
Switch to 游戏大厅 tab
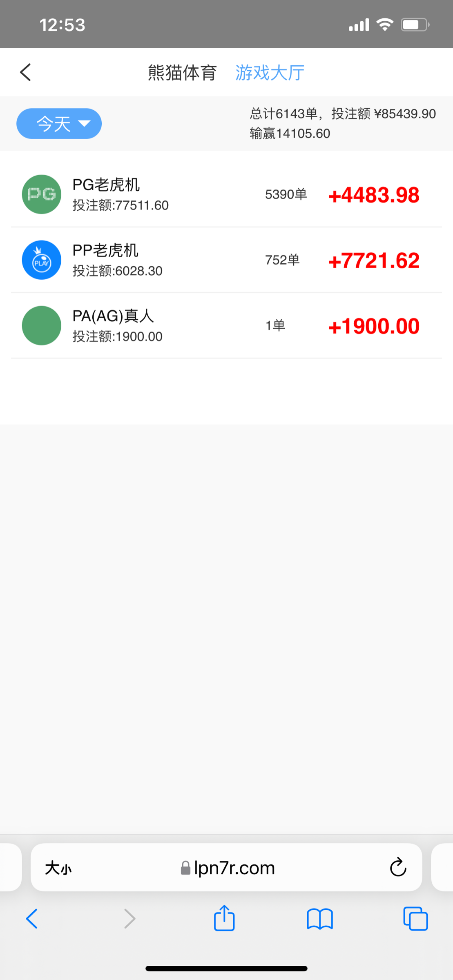tap(270, 73)
